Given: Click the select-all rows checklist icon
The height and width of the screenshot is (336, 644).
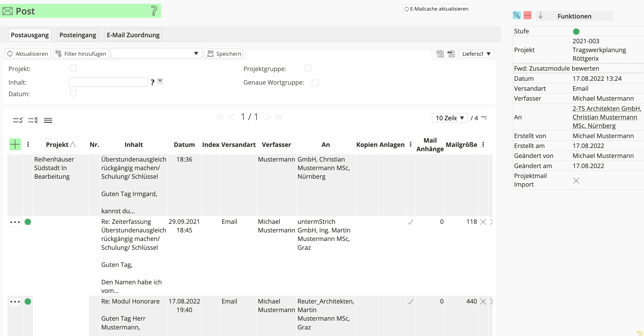Looking at the screenshot, I should click(x=18, y=120).
